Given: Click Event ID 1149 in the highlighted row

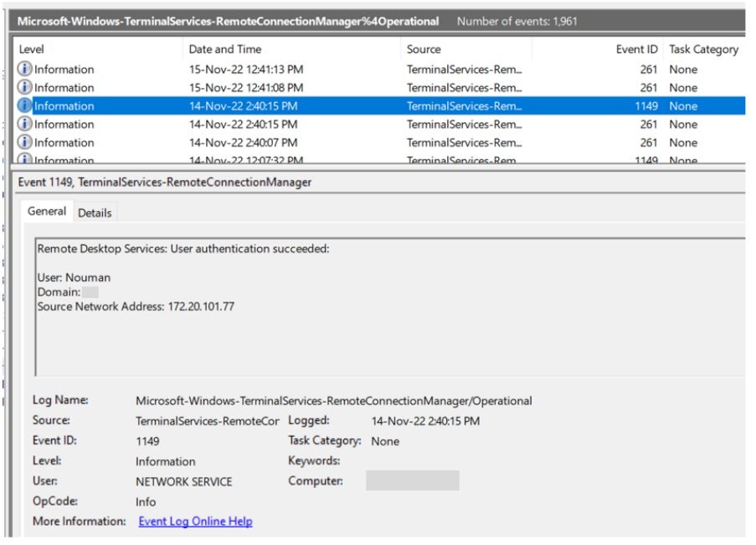Looking at the screenshot, I should [x=646, y=105].
